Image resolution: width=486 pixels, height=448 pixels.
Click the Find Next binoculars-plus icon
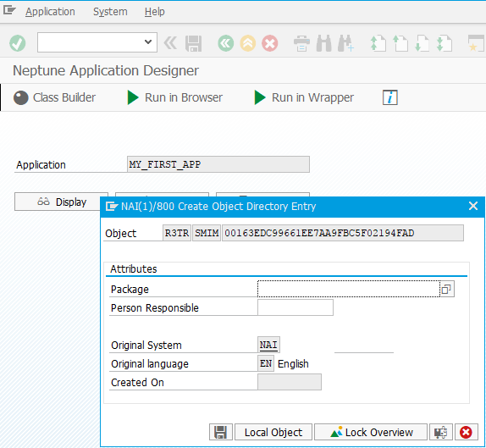click(x=345, y=43)
